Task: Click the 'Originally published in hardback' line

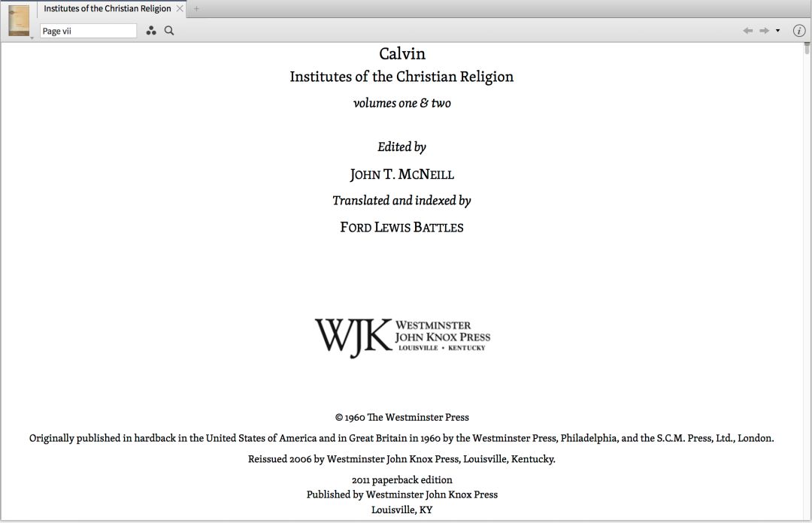Action: (401, 438)
